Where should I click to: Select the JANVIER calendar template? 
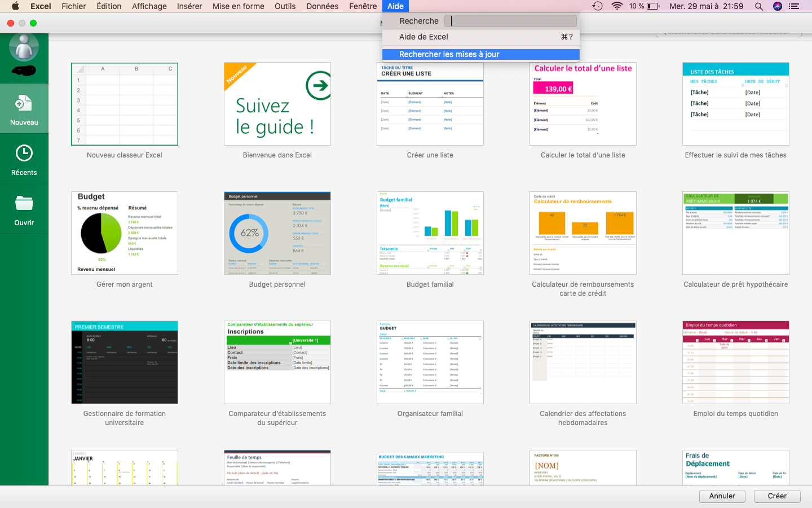125,468
